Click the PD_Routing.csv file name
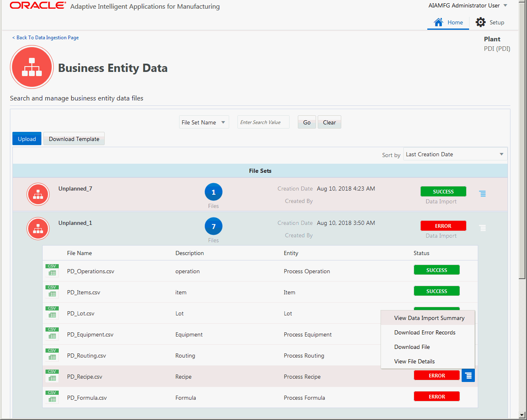 pos(86,356)
